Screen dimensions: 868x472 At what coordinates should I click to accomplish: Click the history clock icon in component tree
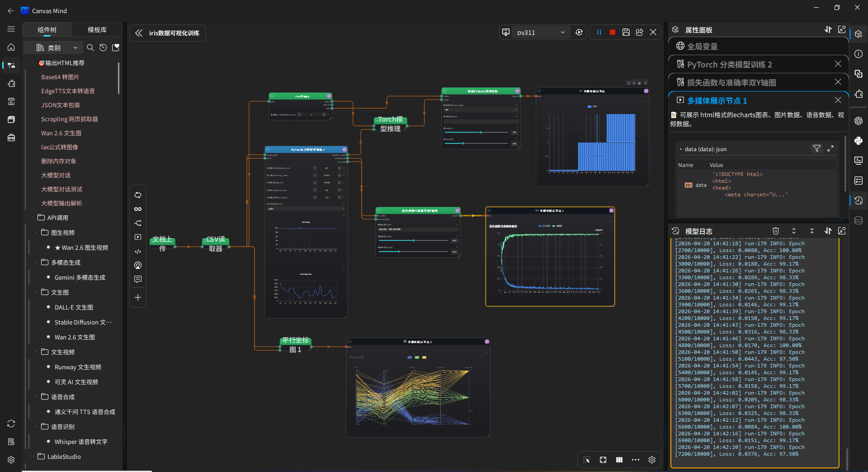click(x=103, y=48)
